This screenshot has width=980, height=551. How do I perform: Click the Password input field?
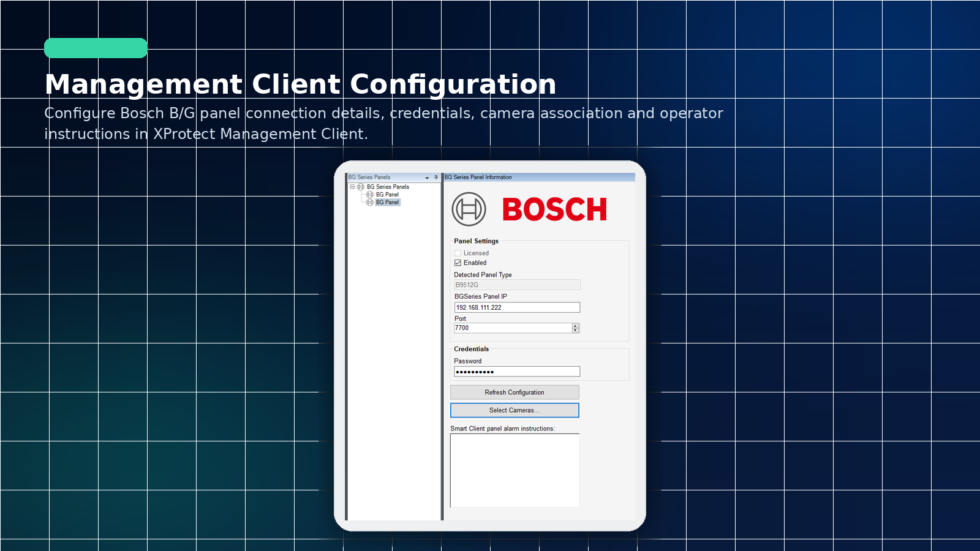517,372
